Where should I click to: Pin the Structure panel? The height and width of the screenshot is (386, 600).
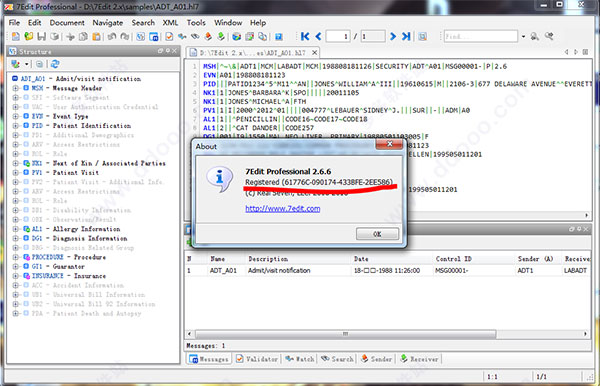[x=168, y=51]
